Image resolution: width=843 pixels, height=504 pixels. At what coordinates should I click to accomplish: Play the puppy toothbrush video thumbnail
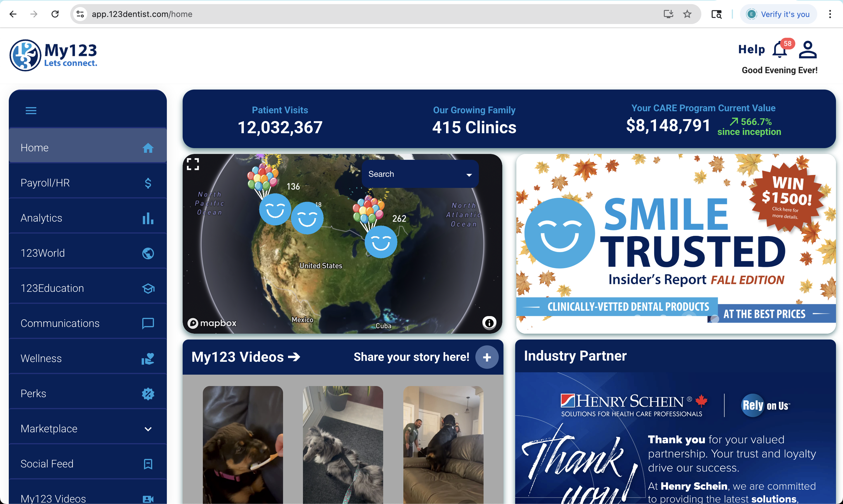243,445
